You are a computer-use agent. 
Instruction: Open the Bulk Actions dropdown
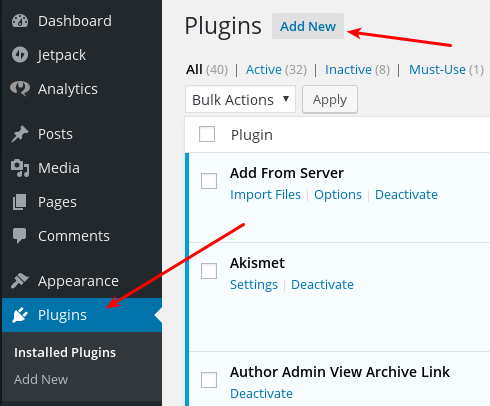(240, 99)
